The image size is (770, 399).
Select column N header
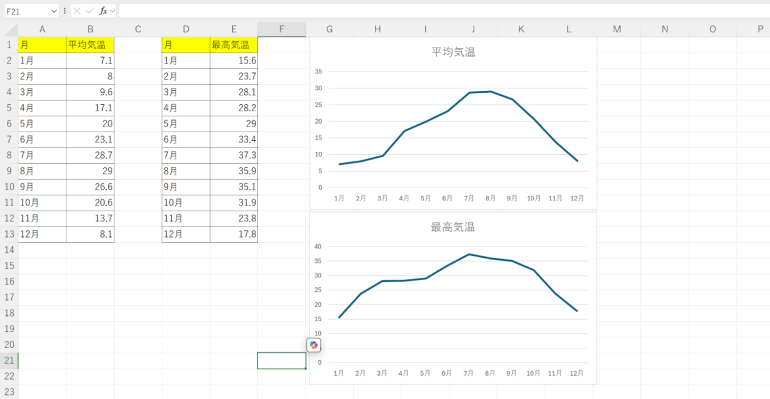tap(665, 29)
